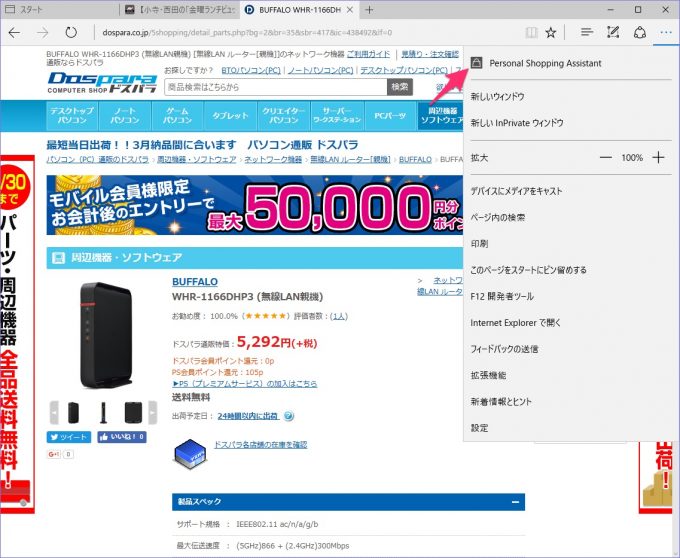Toggle the three-dot More menu

[666, 33]
